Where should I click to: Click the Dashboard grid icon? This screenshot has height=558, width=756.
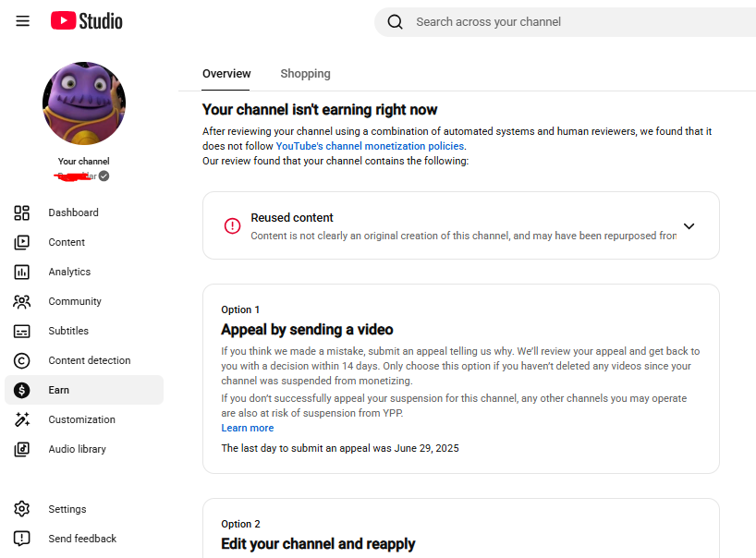click(21, 212)
